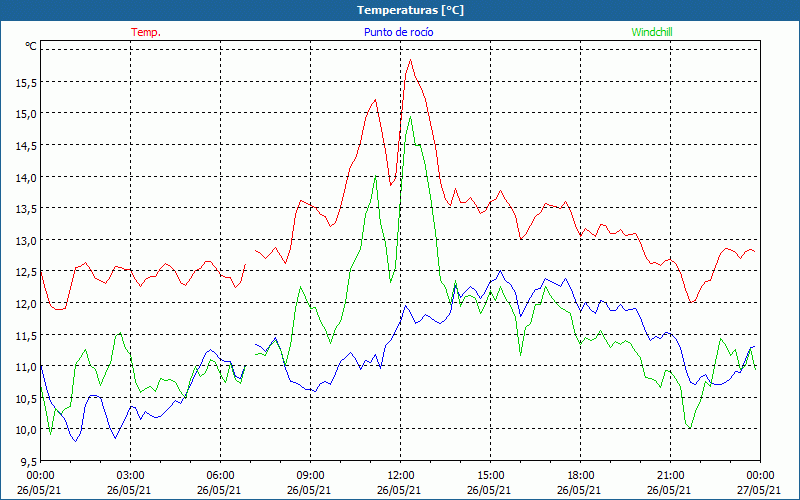Click the '14,5' y-axis value

(x=26, y=147)
